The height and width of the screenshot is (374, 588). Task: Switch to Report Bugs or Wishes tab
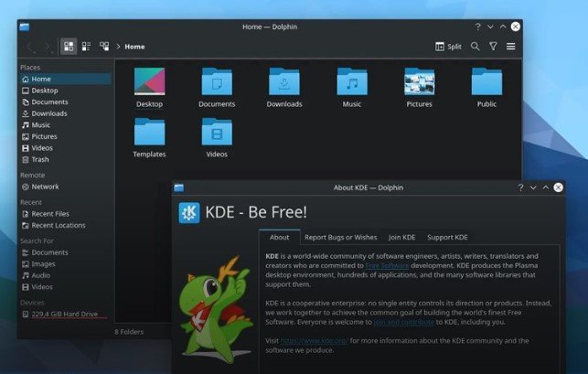click(x=340, y=237)
